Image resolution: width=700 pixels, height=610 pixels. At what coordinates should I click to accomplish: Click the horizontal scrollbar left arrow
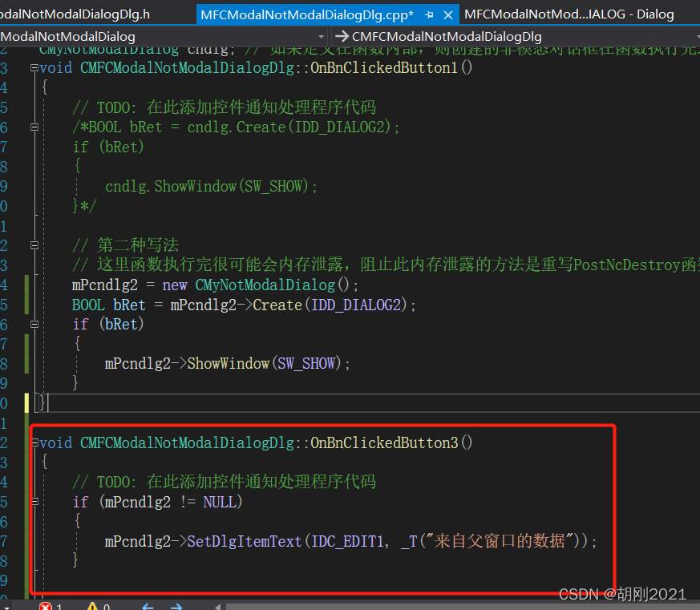coord(218,607)
